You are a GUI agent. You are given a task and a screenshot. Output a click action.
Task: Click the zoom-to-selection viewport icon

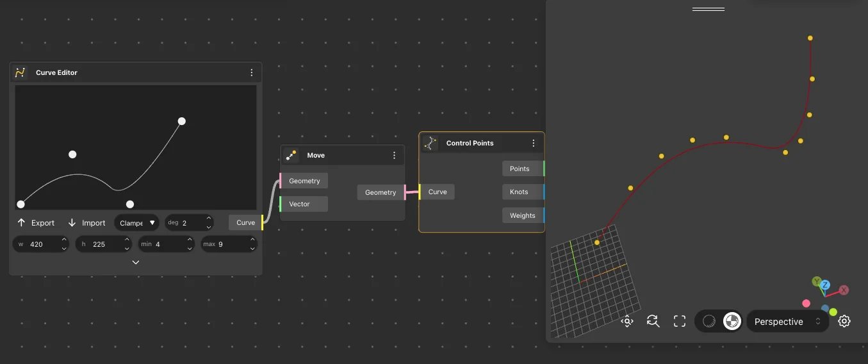pyautogui.click(x=627, y=321)
